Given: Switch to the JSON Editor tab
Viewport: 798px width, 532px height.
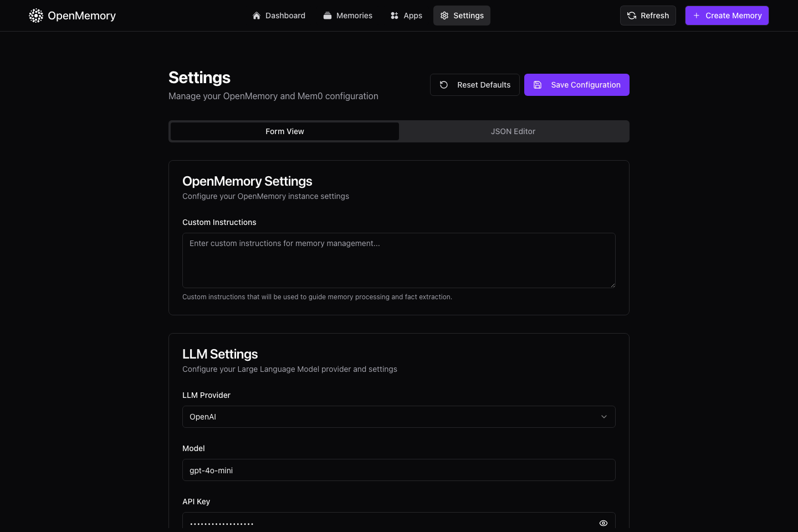Looking at the screenshot, I should coord(513,131).
